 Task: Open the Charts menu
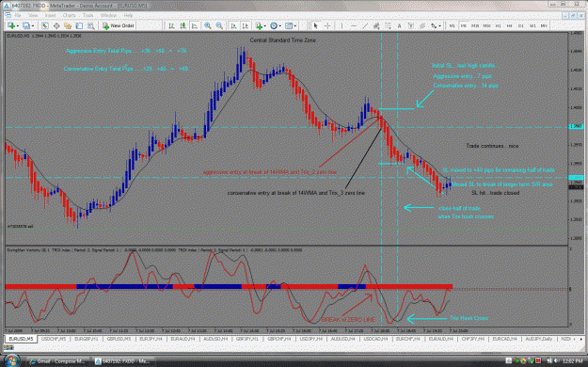coord(69,15)
